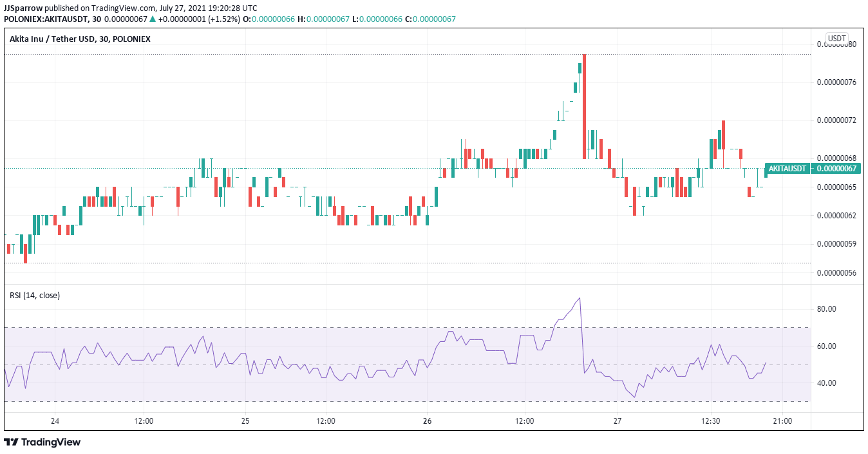Screen dimensions: 868x454
Task: Click the RSI line peak above 80
Action: click(580, 298)
